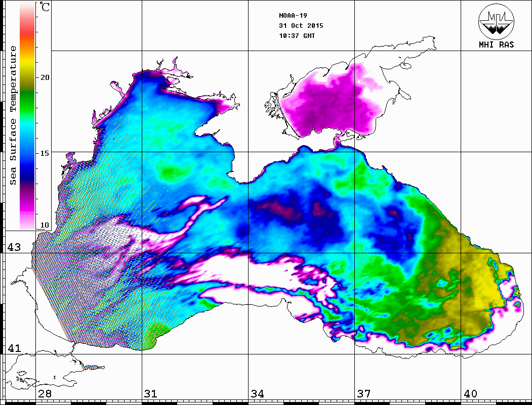The image size is (532, 405).
Task: Click latitude label 43
Action: tap(14, 247)
